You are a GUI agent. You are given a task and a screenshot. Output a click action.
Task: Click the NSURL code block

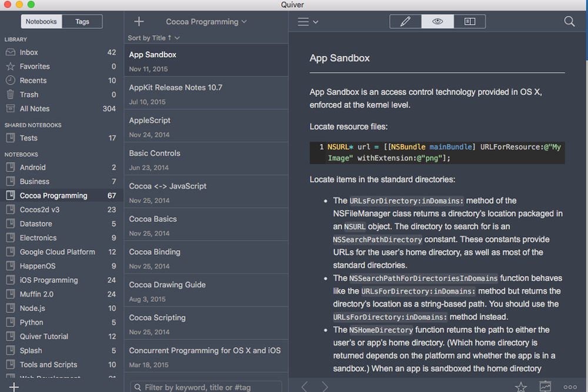click(x=437, y=152)
